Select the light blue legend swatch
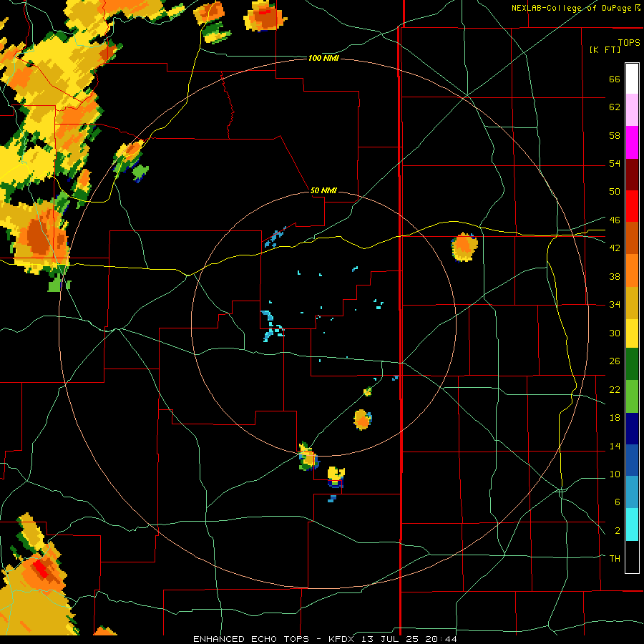The height and width of the screenshot is (644, 644). point(632,492)
